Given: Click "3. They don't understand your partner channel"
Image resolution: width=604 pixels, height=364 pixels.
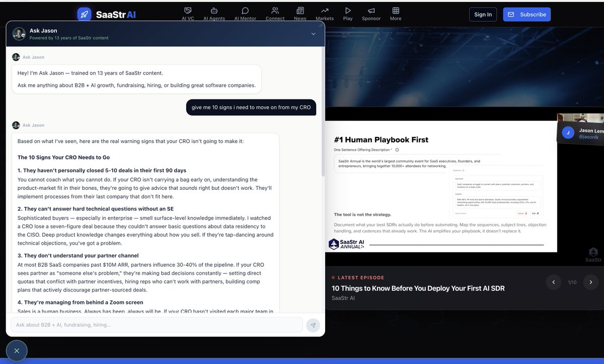Looking at the screenshot, I should click(x=78, y=255).
